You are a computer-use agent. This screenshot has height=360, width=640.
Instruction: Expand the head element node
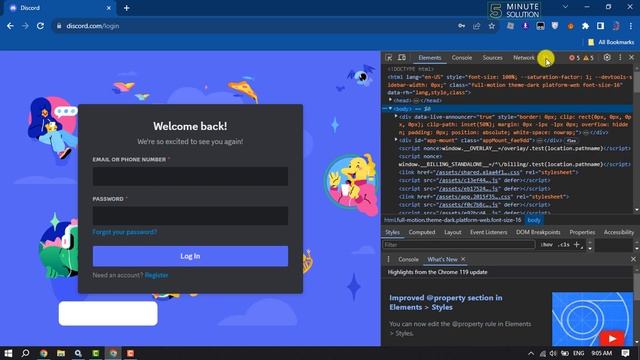(390, 100)
